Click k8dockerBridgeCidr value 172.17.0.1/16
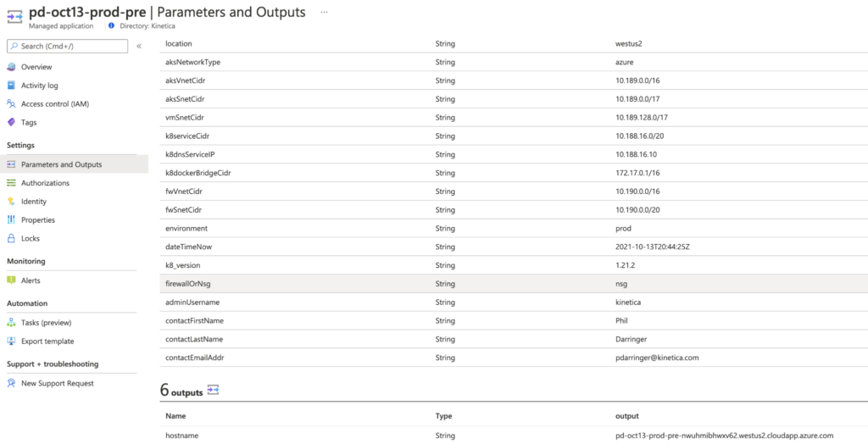Image resolution: width=868 pixels, height=444 pixels. (637, 173)
